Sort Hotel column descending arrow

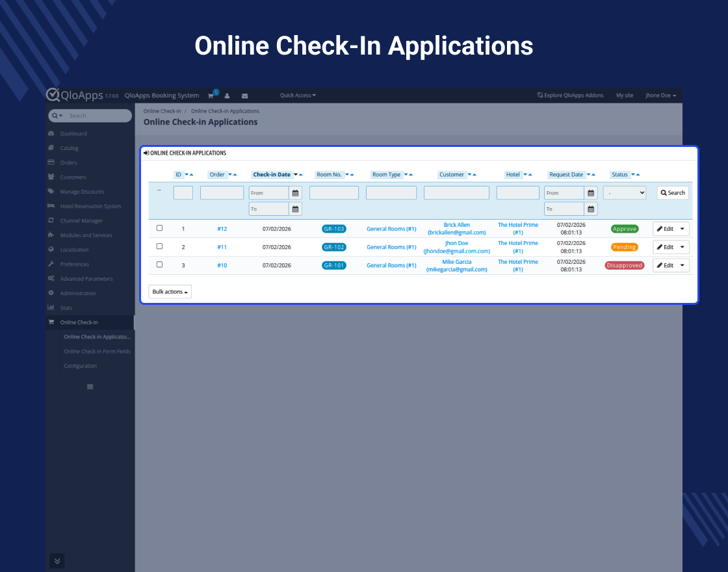(525, 175)
